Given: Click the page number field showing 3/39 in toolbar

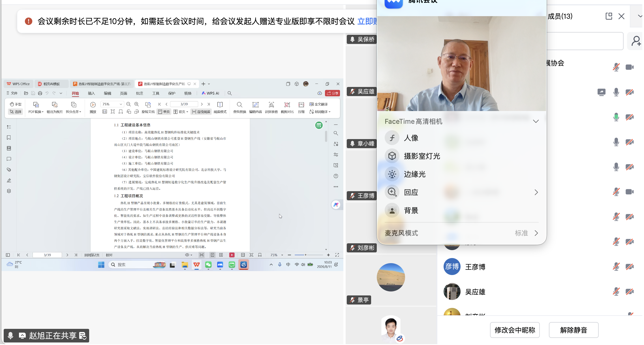Looking at the screenshot, I should [x=184, y=104].
